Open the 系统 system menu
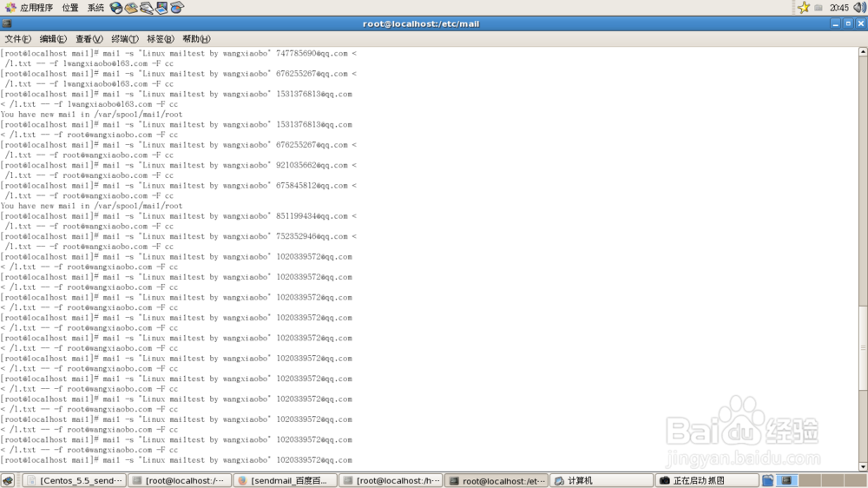Screen dimensions: 868x488 [95, 8]
